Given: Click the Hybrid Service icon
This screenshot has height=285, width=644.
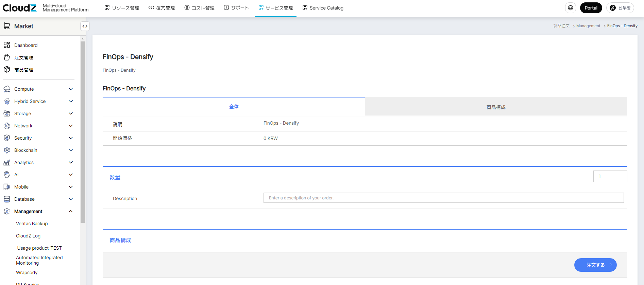Looking at the screenshot, I should (7, 101).
